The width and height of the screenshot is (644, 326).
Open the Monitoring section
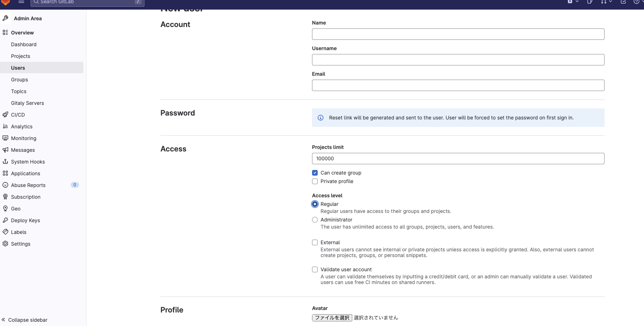(24, 138)
